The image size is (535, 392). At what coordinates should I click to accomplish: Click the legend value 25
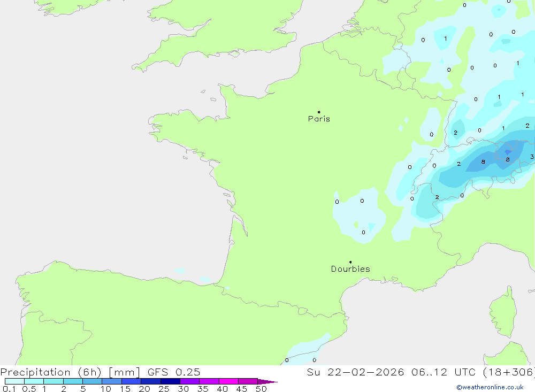click(x=164, y=389)
